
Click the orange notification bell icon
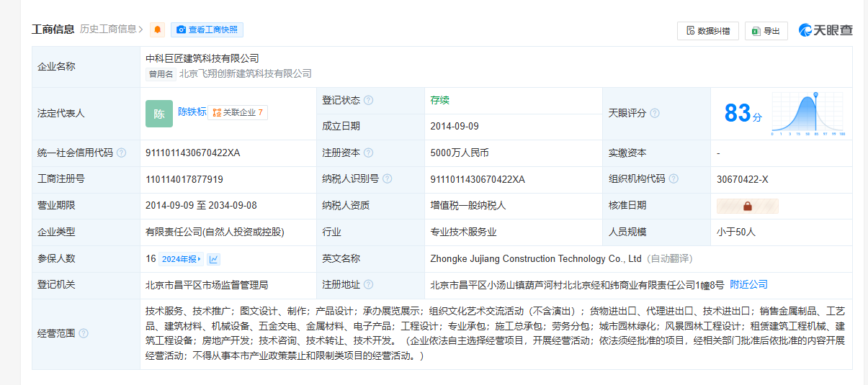pos(157,30)
